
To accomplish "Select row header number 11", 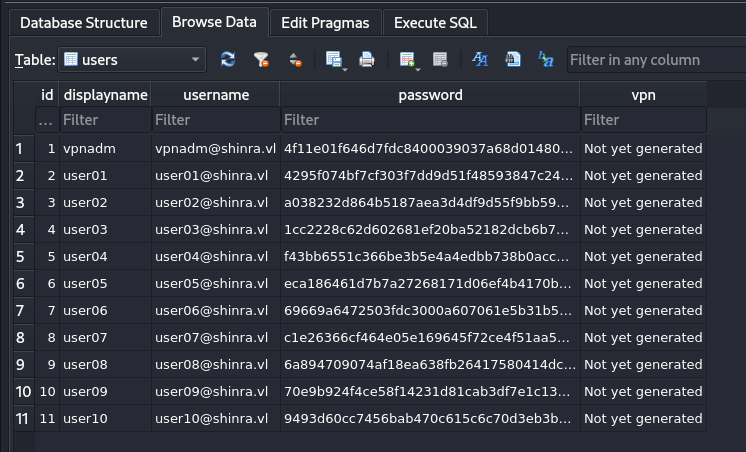I will click(x=22, y=418).
